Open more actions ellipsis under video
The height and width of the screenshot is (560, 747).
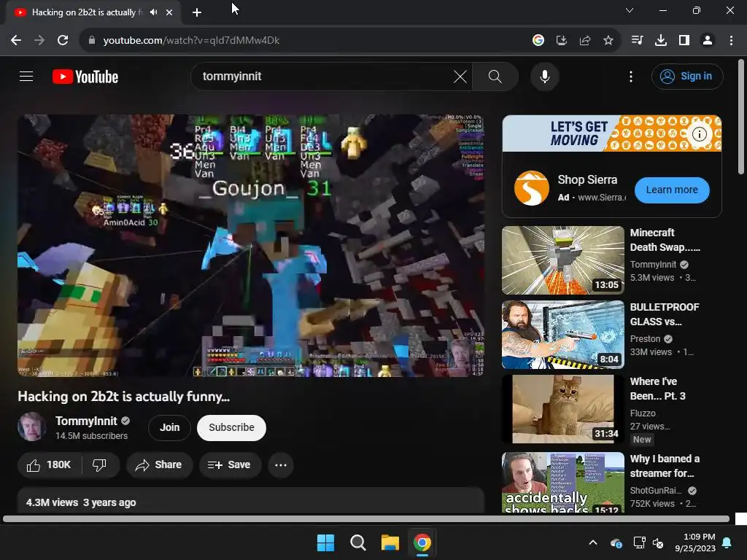(x=281, y=464)
